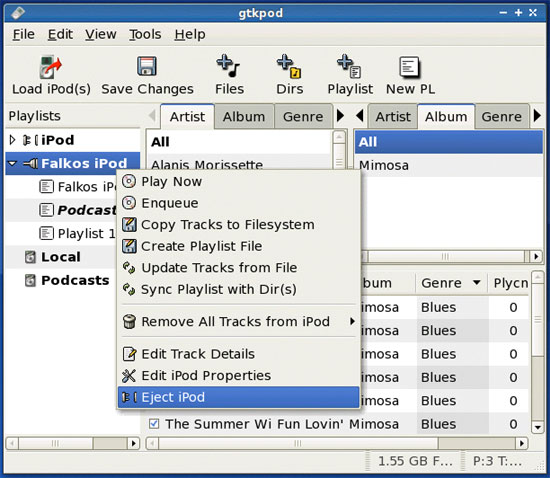Click the Create Playlist File icon
This screenshot has width=550, height=478.
[129, 246]
